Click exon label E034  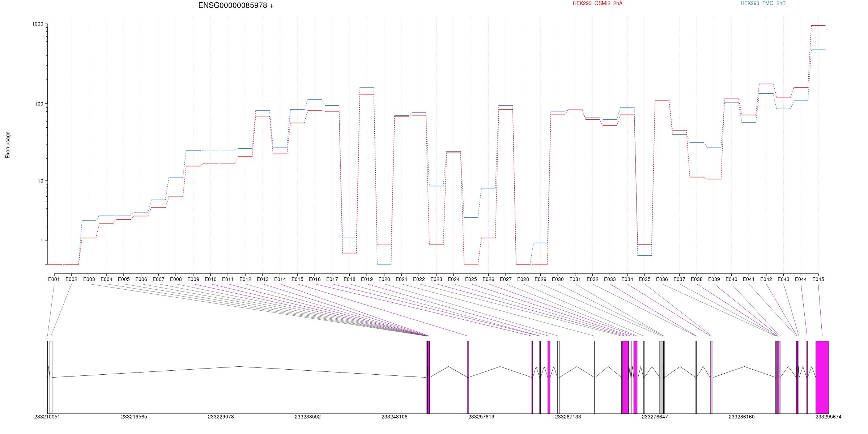point(627,279)
